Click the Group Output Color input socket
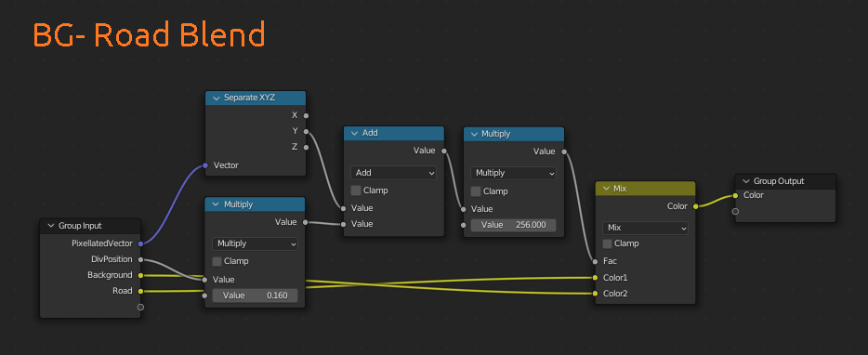 pyautogui.click(x=735, y=195)
